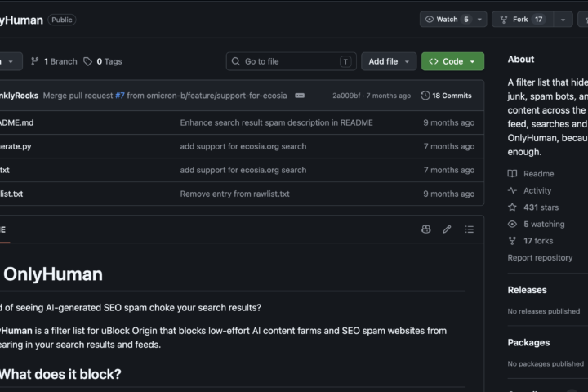Screen dimensions: 588x392
Task: Click the tag icon beside 0 Tags
Action: coord(87,61)
